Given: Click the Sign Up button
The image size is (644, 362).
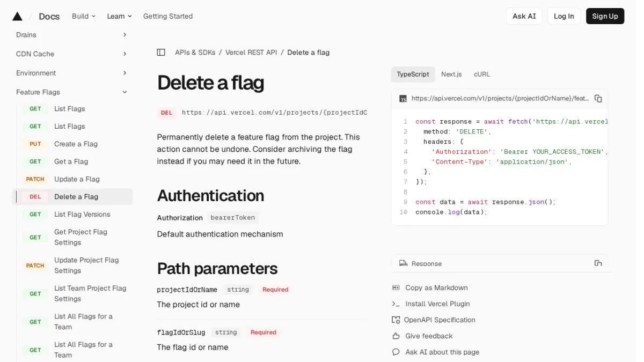Looking at the screenshot, I should coord(605,16).
